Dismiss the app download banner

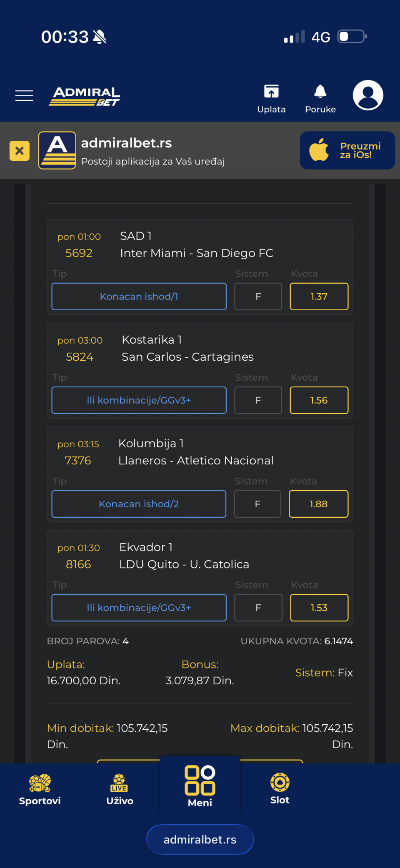[x=20, y=151]
